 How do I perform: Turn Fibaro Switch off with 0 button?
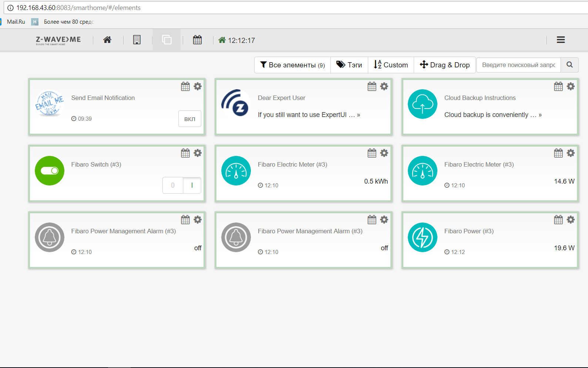(x=173, y=185)
